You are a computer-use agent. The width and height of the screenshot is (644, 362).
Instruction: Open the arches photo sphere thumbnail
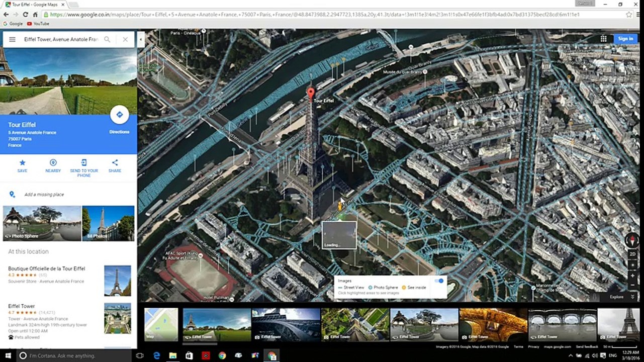[562, 324]
